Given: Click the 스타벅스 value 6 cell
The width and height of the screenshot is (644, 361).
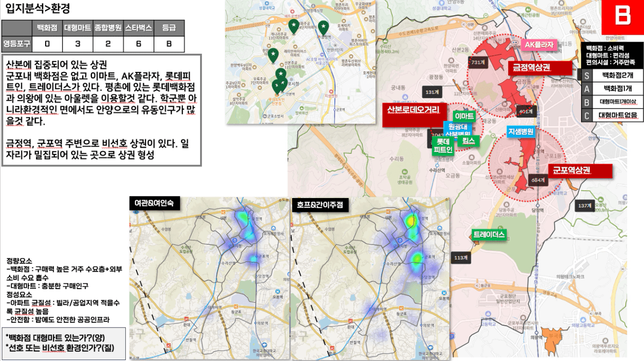Looking at the screenshot, I should [139, 44].
